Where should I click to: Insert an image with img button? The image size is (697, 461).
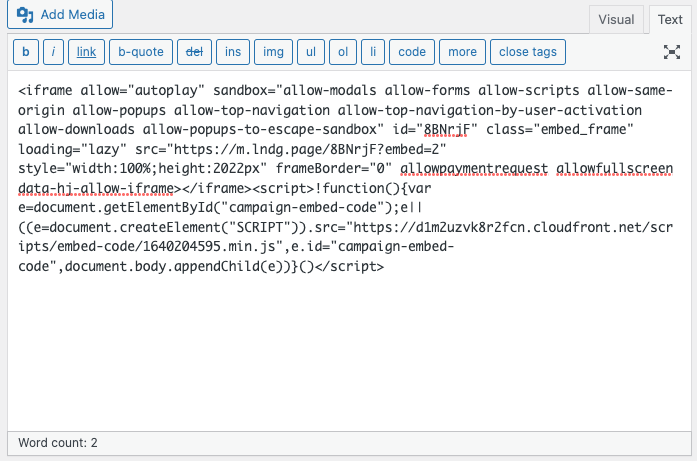[273, 52]
